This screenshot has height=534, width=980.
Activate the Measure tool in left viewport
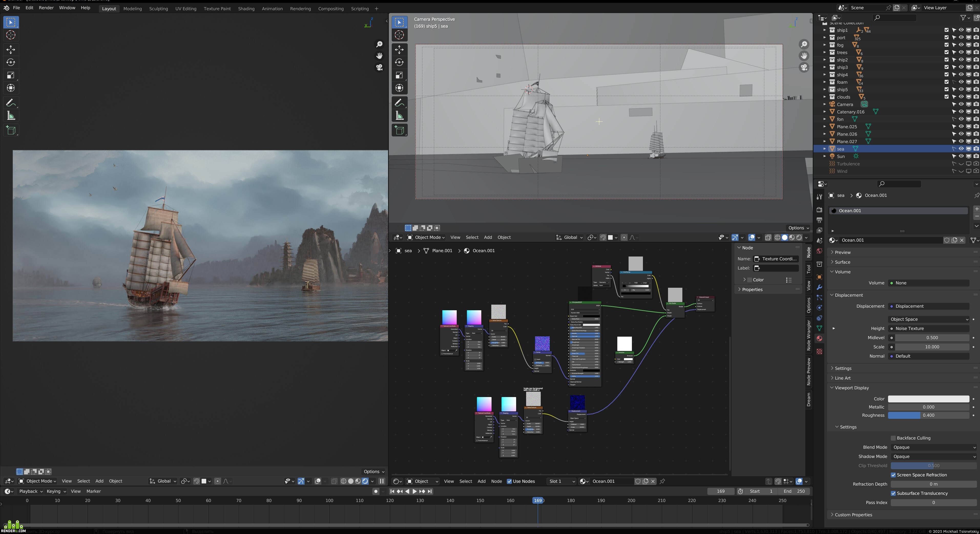11,116
